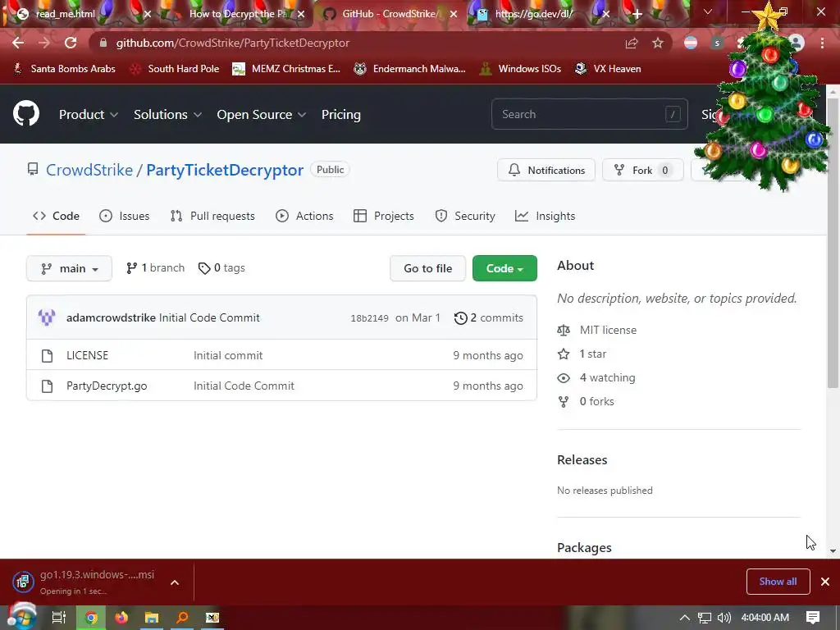Close the go.dev/dl tab
The height and width of the screenshot is (630, 840).
coord(606,14)
